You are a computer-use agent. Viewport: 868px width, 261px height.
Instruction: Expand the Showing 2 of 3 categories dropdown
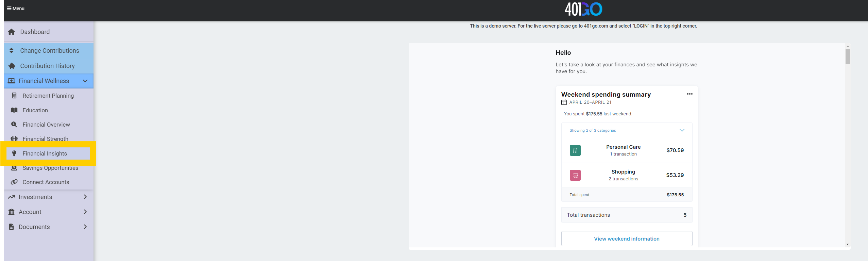coord(682,130)
